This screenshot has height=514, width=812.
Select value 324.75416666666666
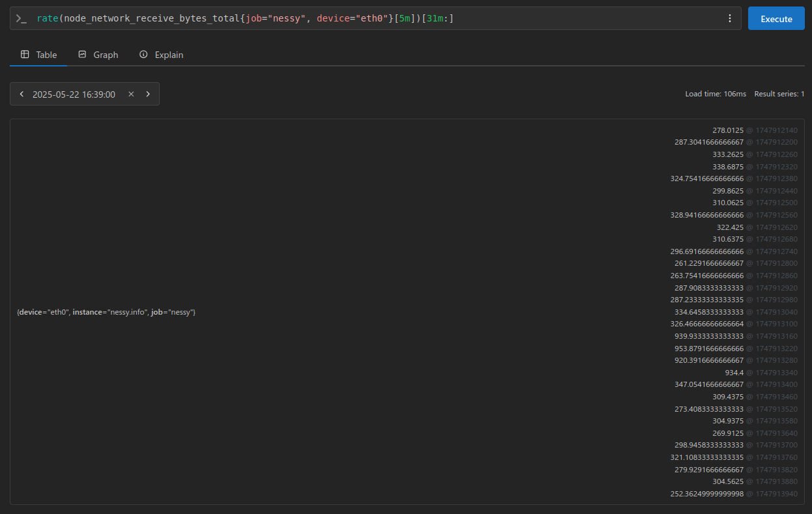707,178
